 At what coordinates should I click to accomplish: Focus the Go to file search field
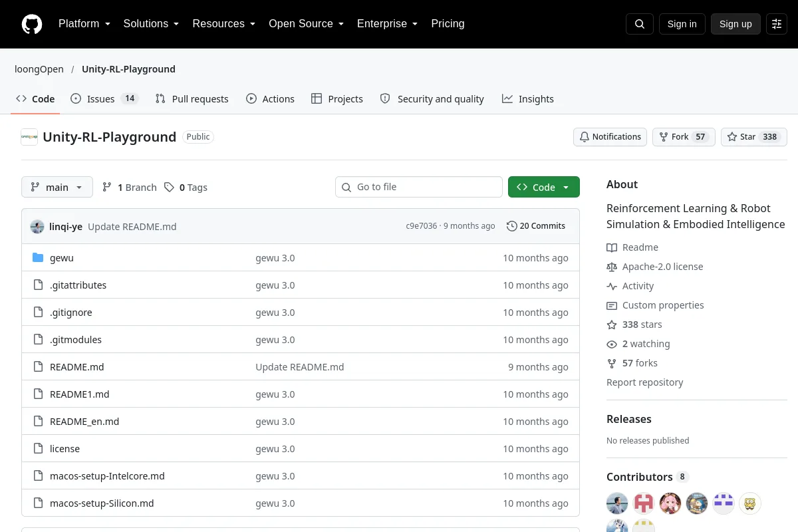[x=419, y=188]
